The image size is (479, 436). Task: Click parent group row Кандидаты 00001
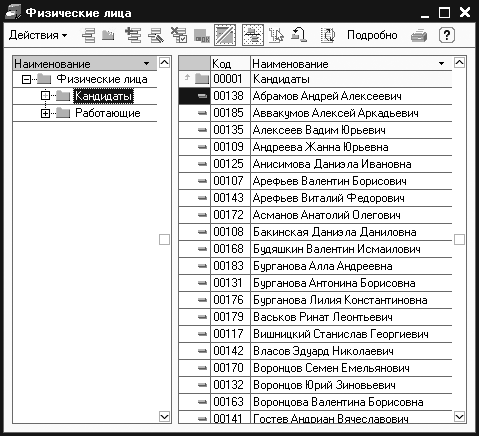315,79
